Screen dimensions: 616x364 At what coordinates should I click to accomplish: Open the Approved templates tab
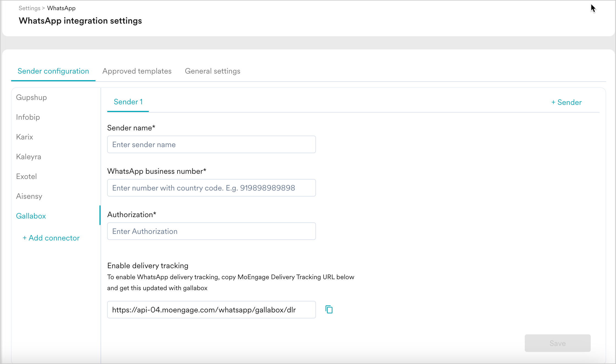[137, 71]
